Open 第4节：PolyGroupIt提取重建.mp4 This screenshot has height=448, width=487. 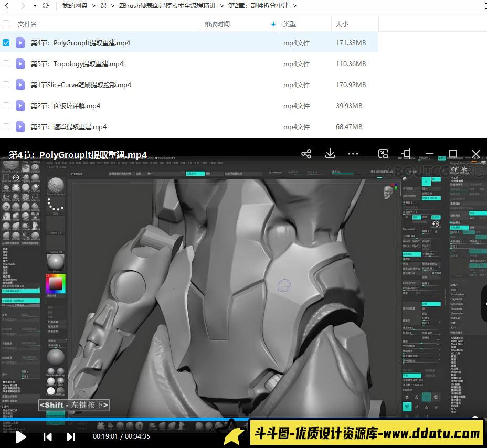80,43
